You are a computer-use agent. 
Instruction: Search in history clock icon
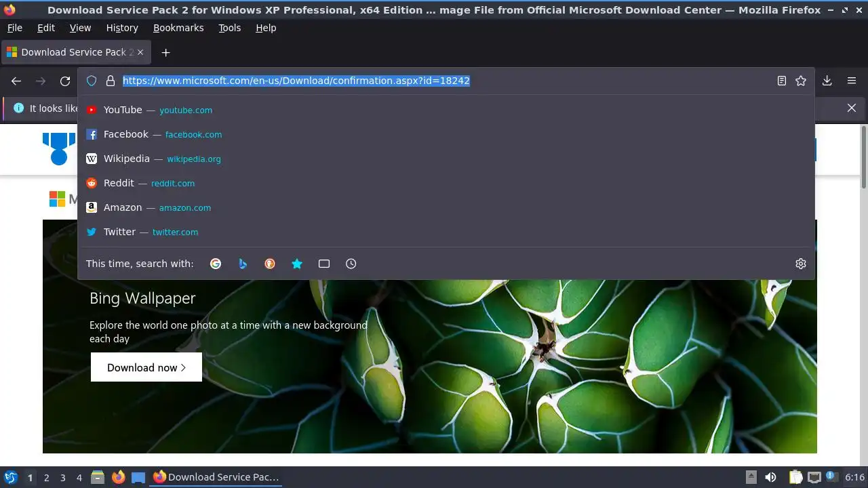pyautogui.click(x=351, y=264)
